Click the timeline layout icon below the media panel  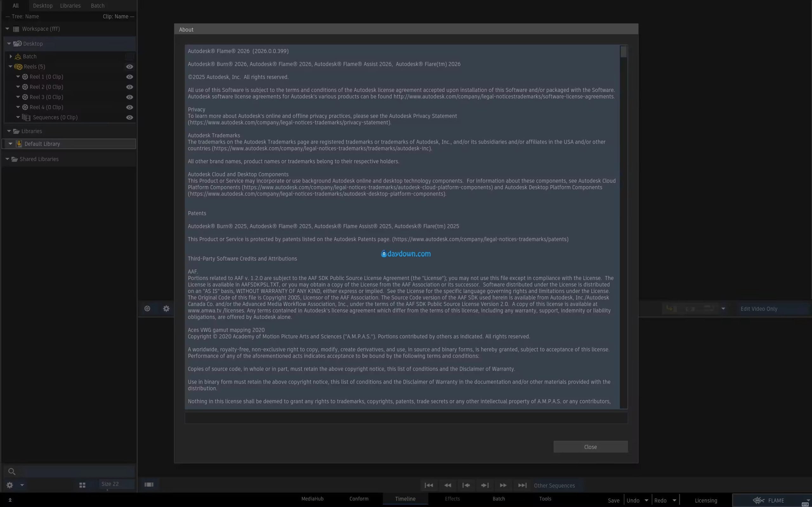tap(148, 484)
